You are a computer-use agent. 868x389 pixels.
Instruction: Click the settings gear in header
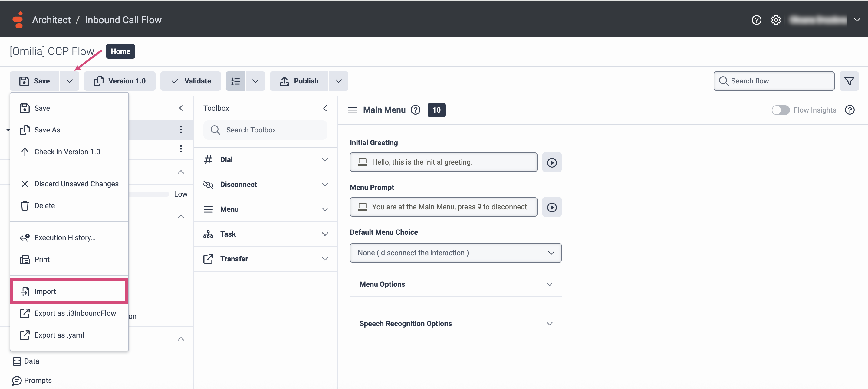tap(776, 20)
